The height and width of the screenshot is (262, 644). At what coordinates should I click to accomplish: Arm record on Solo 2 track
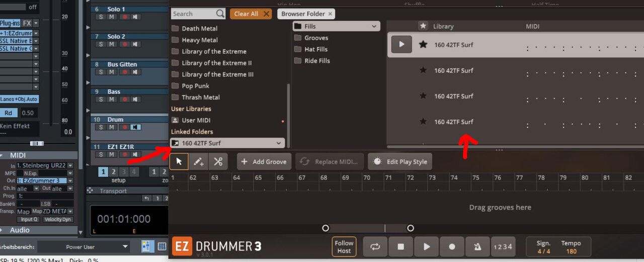pos(125,44)
